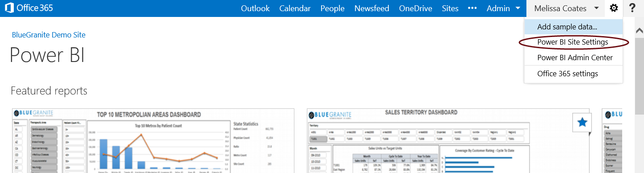Open the more apps ellipsis menu
The width and height of the screenshot is (644, 173).
coord(473,8)
